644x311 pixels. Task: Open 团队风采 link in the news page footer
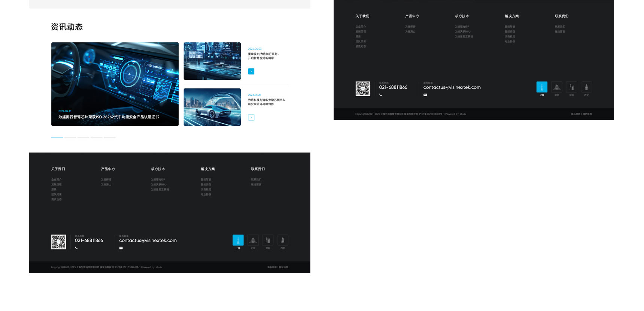tap(57, 194)
